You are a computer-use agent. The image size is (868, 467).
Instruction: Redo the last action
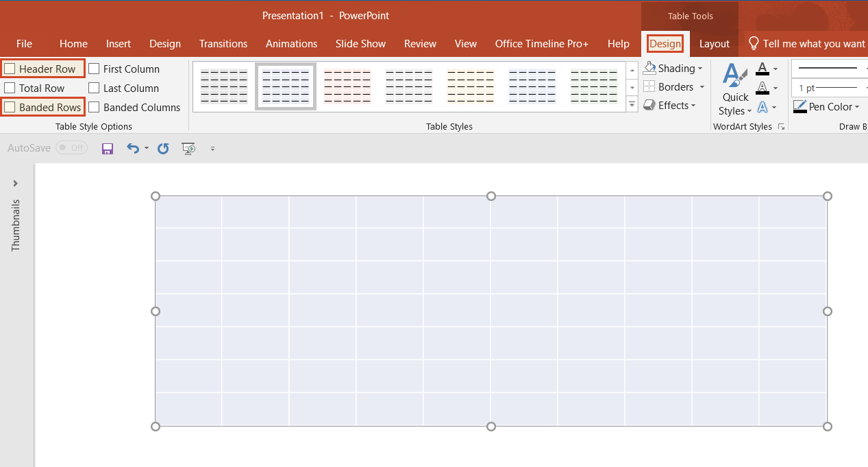162,148
